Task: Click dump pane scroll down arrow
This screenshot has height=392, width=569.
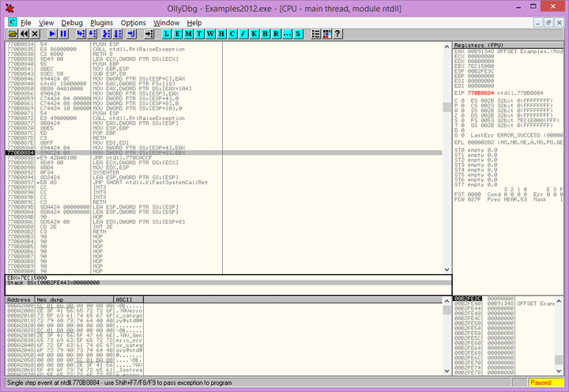Action: pyautogui.click(x=447, y=371)
